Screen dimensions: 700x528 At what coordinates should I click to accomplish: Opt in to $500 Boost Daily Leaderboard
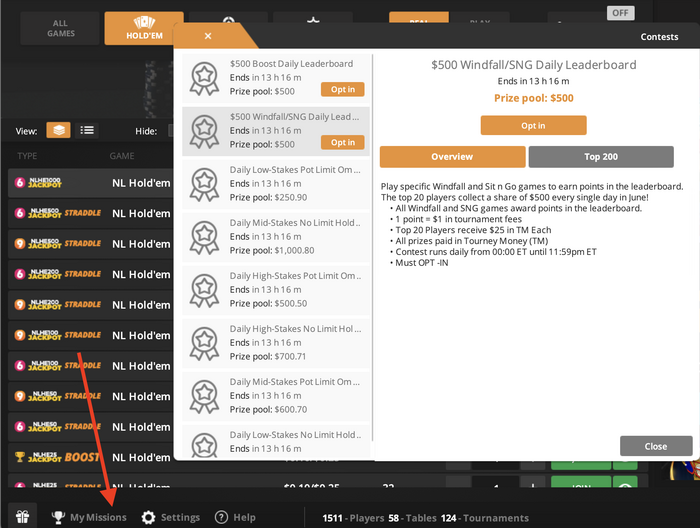[x=342, y=89]
